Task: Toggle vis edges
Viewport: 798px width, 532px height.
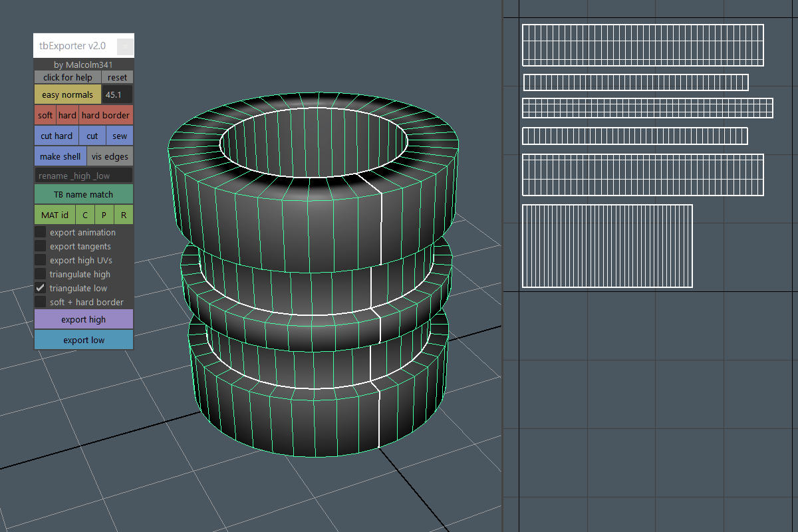Action: (x=110, y=156)
